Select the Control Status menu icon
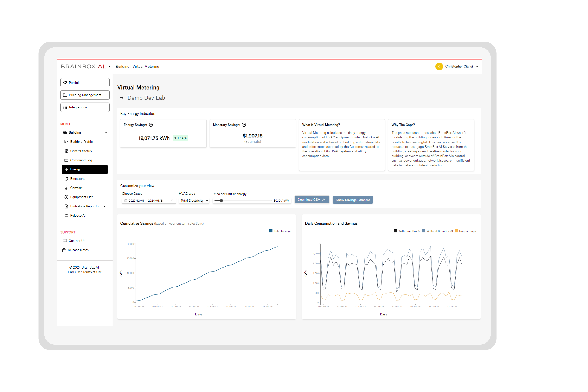Screen dimensions: 588x392 66,151
